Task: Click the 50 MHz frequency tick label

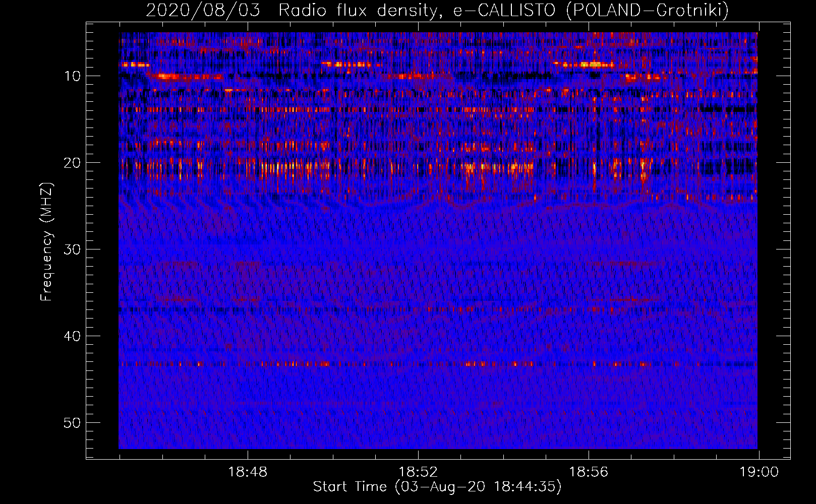Action: click(x=73, y=423)
